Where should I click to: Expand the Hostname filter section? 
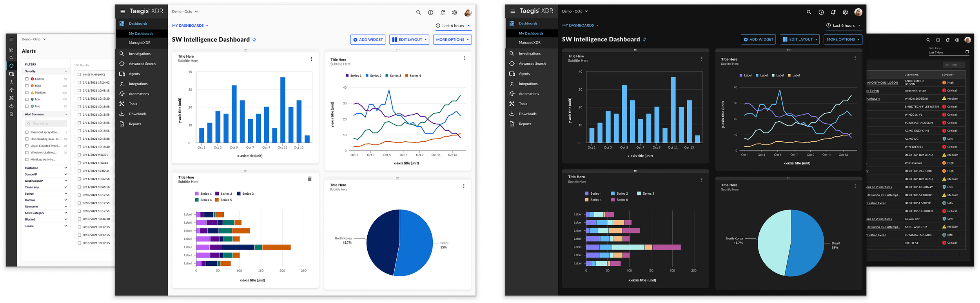46,168
